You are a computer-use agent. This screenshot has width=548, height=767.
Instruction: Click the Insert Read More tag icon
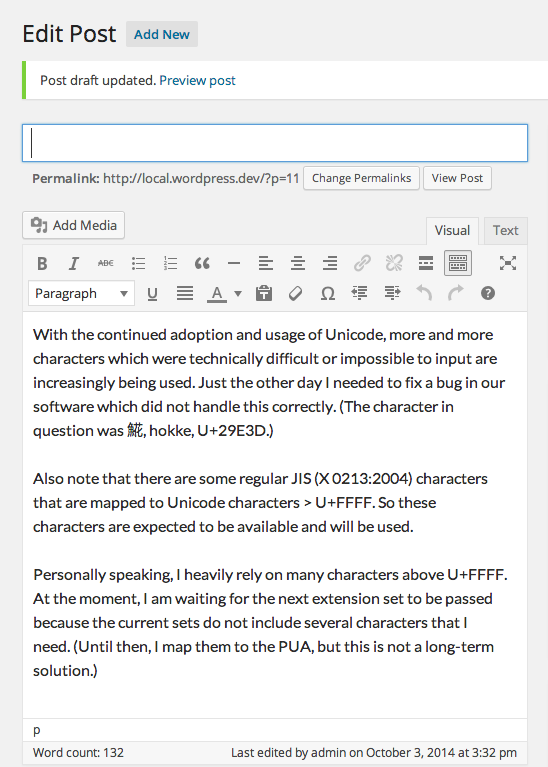point(426,264)
